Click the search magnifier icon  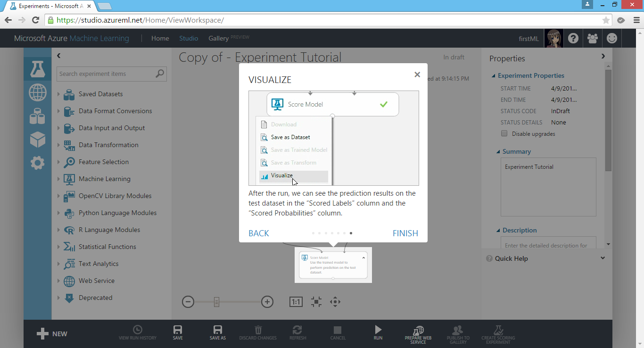[160, 74]
